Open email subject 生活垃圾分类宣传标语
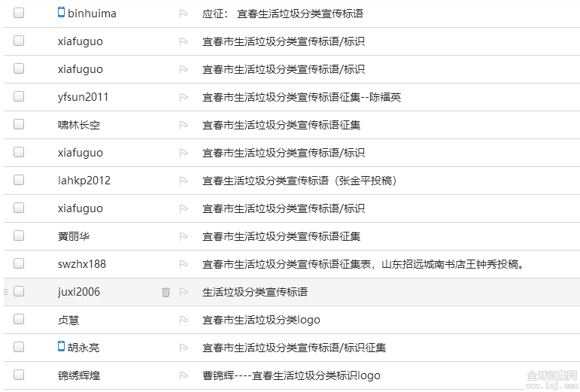This screenshot has height=392, width=580. coord(255,292)
